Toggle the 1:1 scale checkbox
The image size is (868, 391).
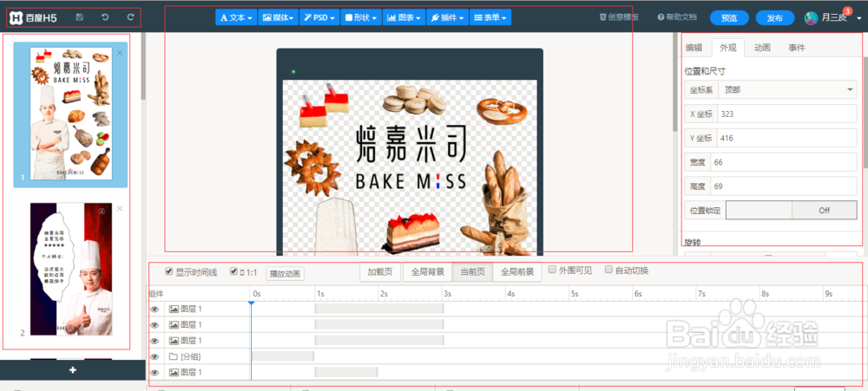(233, 271)
